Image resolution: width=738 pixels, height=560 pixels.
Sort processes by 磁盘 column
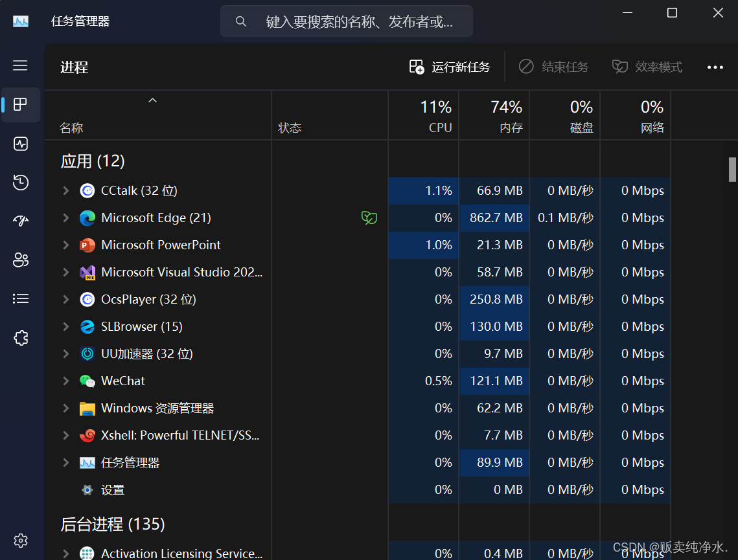(x=564, y=116)
